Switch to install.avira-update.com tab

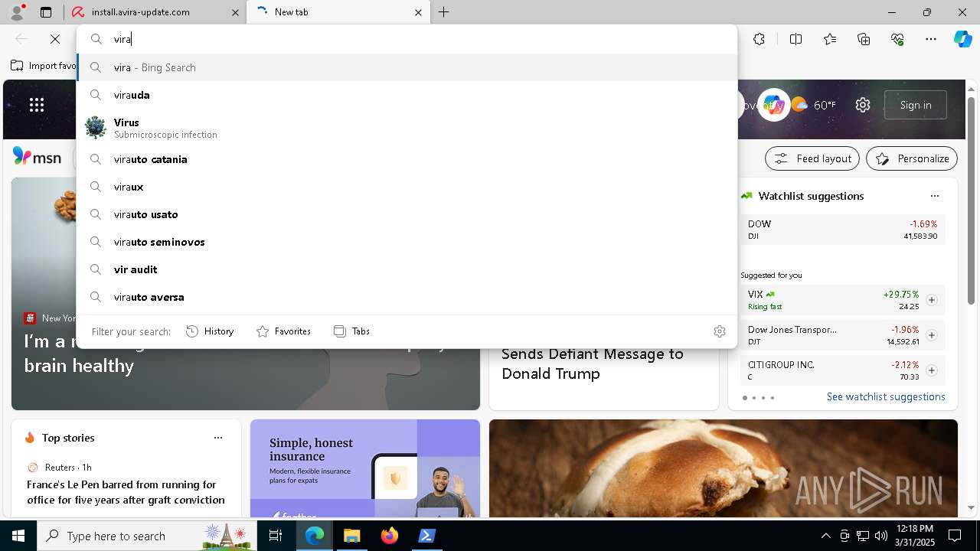pyautogui.click(x=155, y=12)
